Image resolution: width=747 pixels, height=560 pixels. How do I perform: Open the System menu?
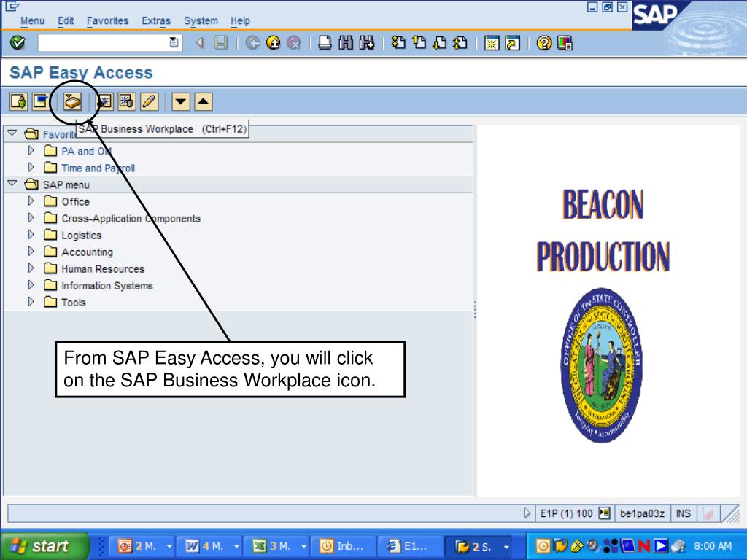[x=201, y=21]
